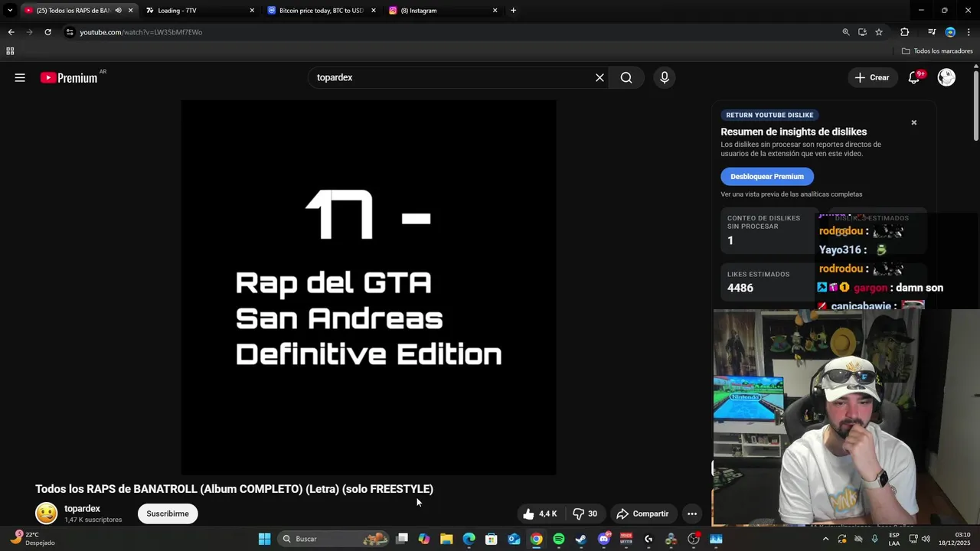
Task: Open the Chrome profile avatar
Action: click(x=950, y=32)
